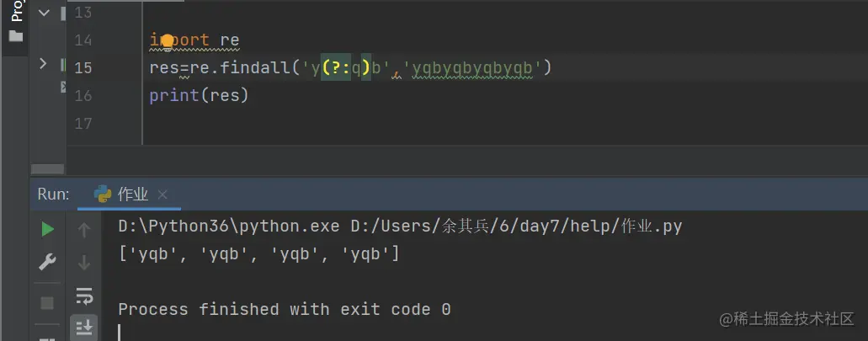Image resolution: width=868 pixels, height=341 pixels.
Task: Click the orange intention lightbulb
Action: [167, 40]
